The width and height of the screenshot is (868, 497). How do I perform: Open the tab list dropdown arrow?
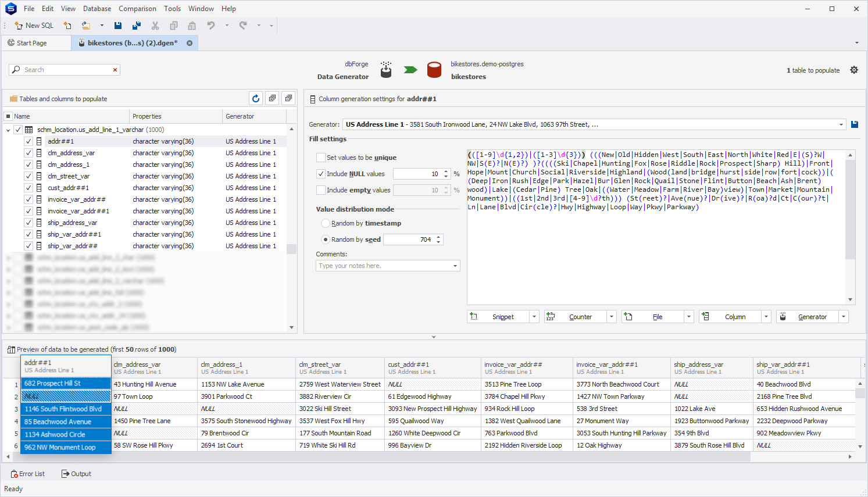(x=856, y=43)
